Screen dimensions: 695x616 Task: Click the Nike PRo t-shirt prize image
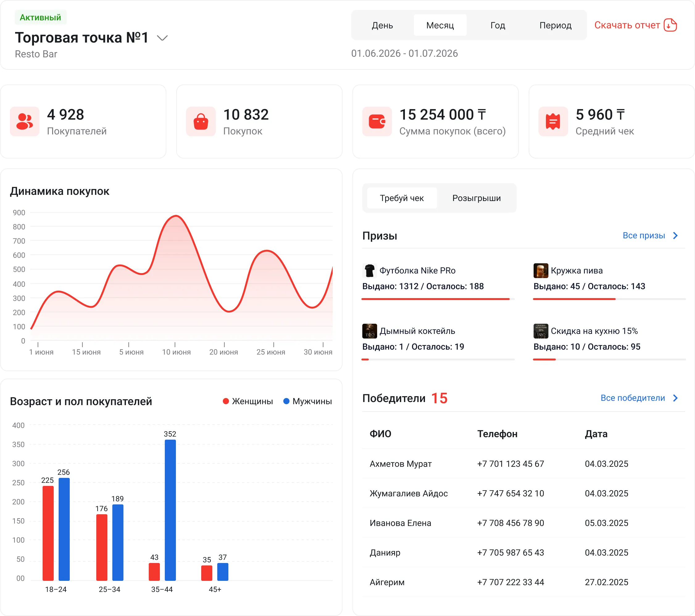click(x=370, y=270)
